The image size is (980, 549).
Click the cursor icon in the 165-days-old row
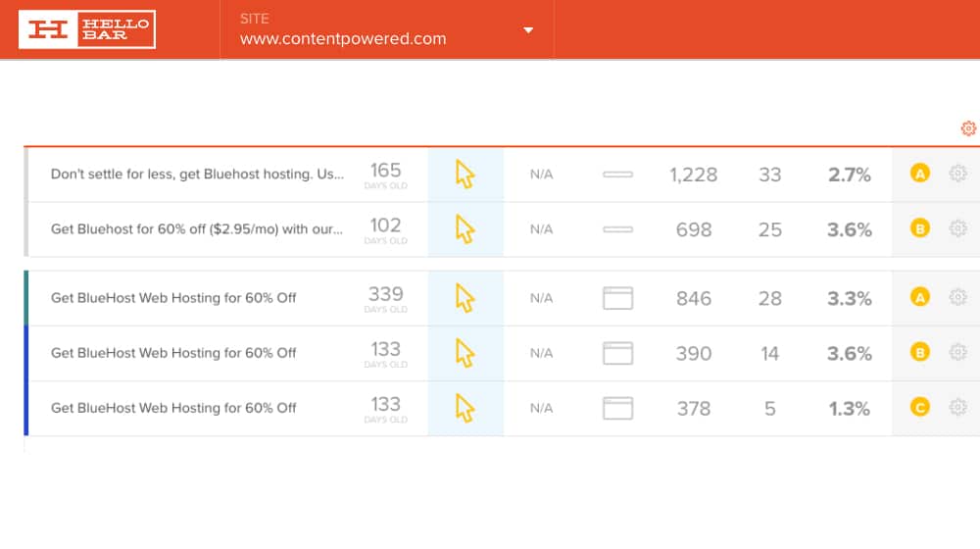coord(465,174)
